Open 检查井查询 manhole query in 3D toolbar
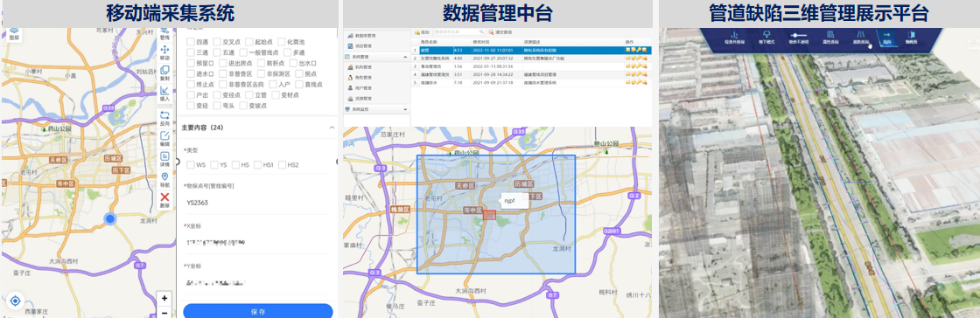Screen dimensions: 980x318 [x=734, y=38]
